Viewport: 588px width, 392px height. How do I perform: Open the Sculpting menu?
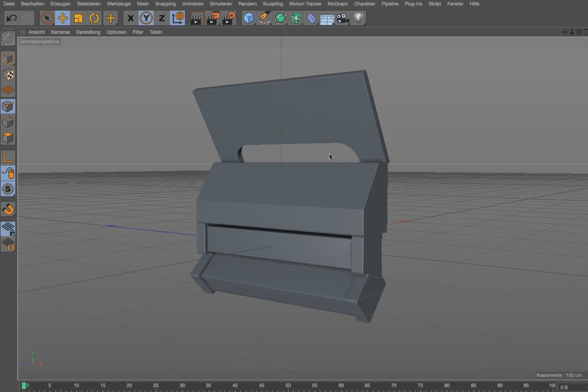[273, 4]
